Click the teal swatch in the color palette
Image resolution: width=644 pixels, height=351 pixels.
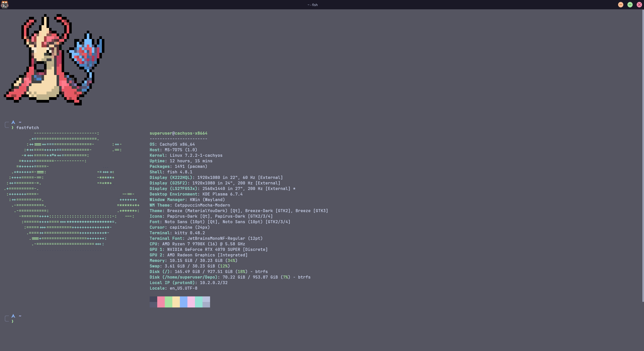coord(199,302)
